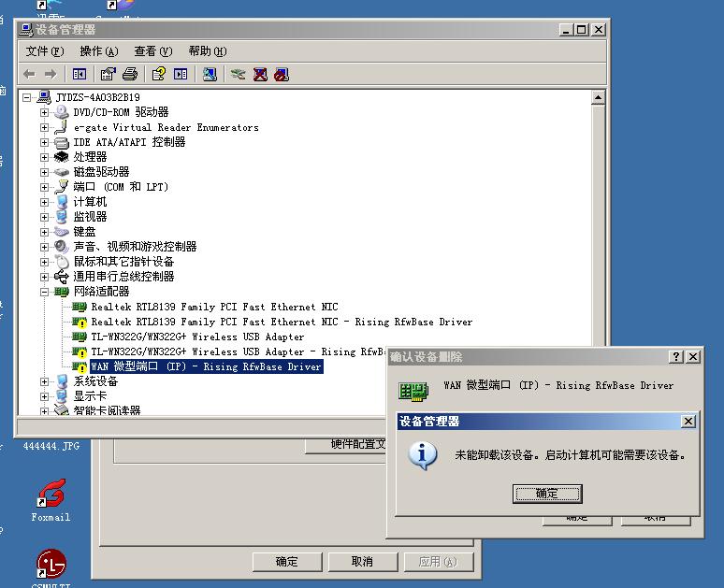Select 444444.JPG desktop file
The width and height of the screenshot is (724, 588).
pos(51,446)
